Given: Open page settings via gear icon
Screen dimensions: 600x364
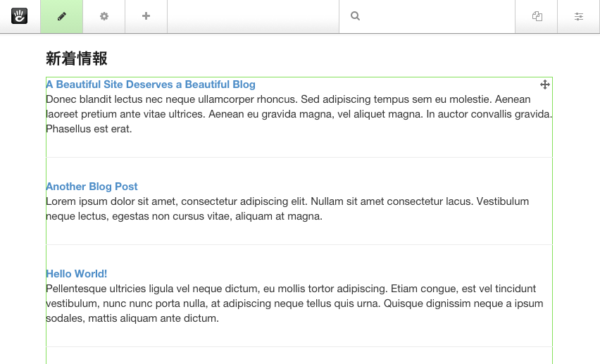Looking at the screenshot, I should pyautogui.click(x=104, y=16).
